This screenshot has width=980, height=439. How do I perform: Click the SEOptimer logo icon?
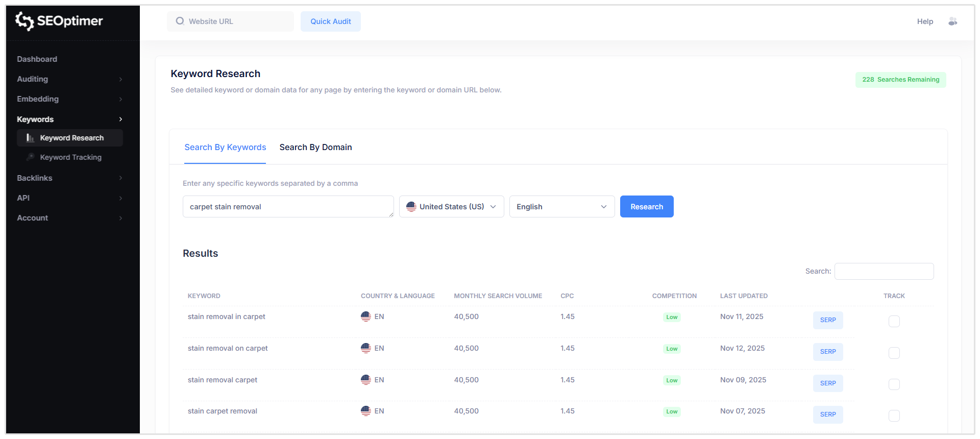pos(24,21)
